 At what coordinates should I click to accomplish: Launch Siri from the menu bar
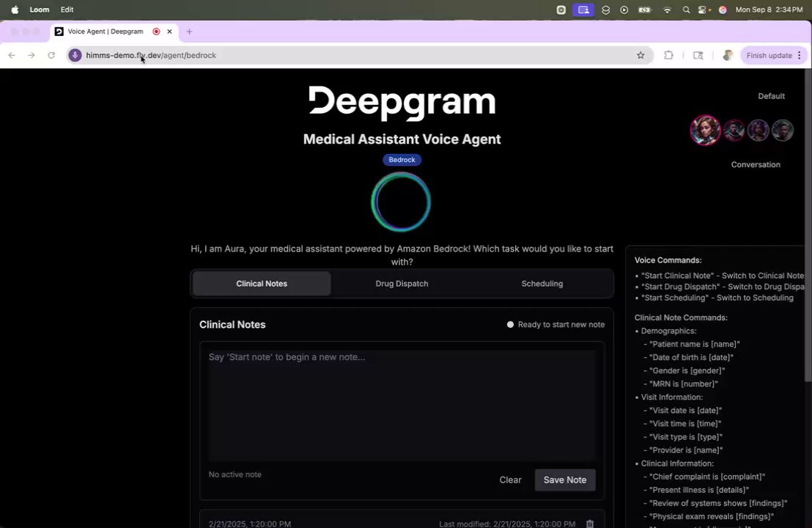(x=723, y=10)
